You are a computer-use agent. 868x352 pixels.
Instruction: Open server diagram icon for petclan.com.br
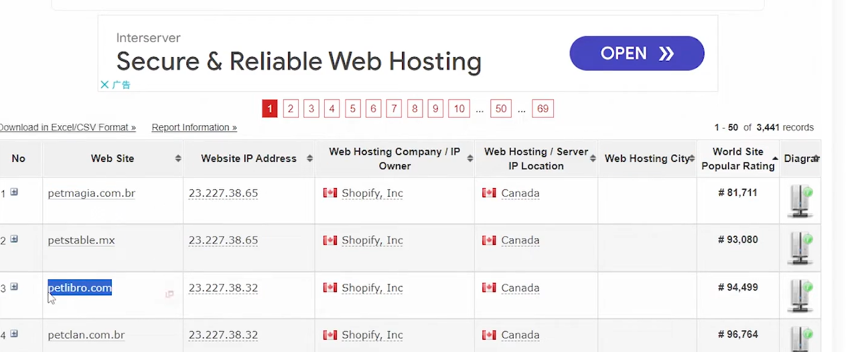(800, 339)
